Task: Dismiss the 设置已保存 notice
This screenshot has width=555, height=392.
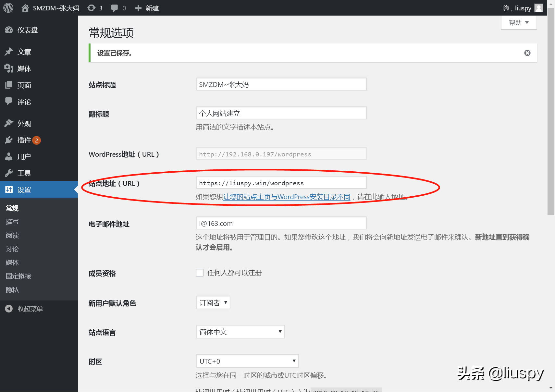Action: [x=527, y=53]
